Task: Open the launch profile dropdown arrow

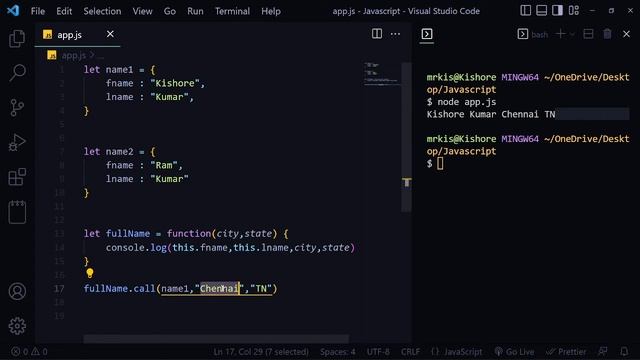Action: point(572,34)
